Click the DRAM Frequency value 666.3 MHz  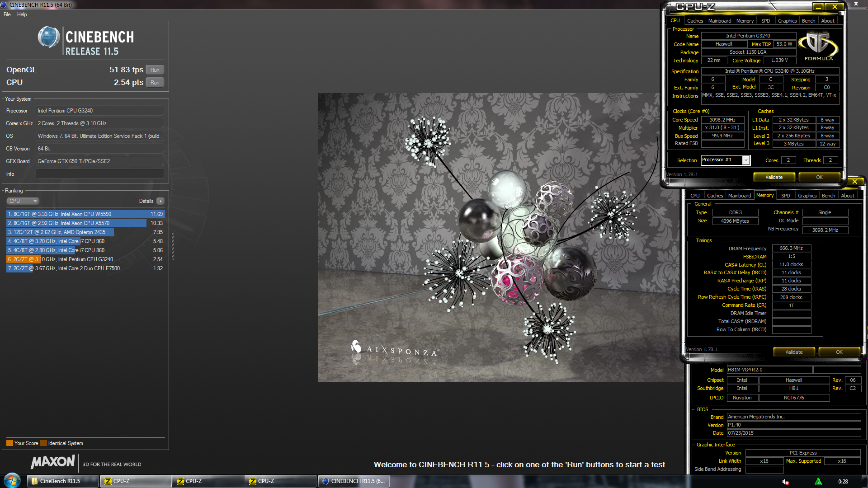[x=792, y=249]
